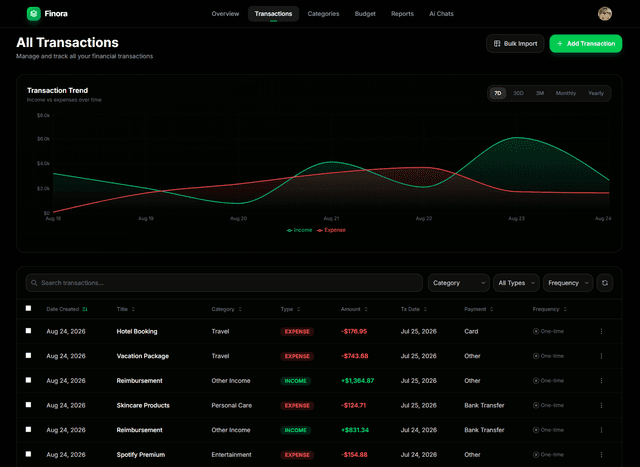640x467 pixels.
Task: Click amount -$154.88
Action: point(354,454)
